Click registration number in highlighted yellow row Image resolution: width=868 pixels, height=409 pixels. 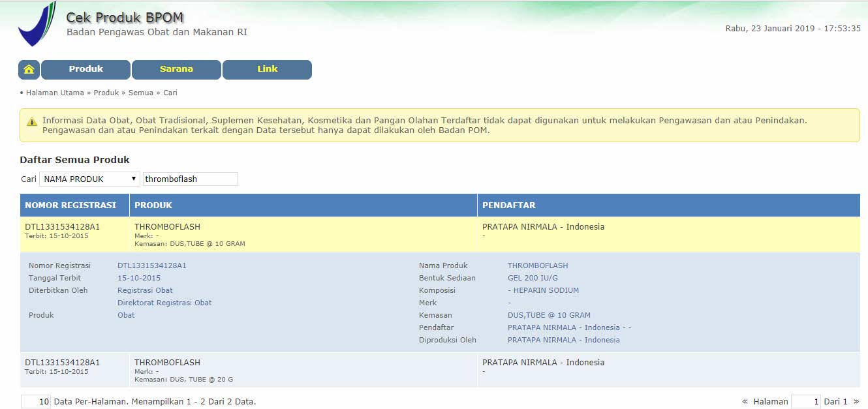[63, 227]
